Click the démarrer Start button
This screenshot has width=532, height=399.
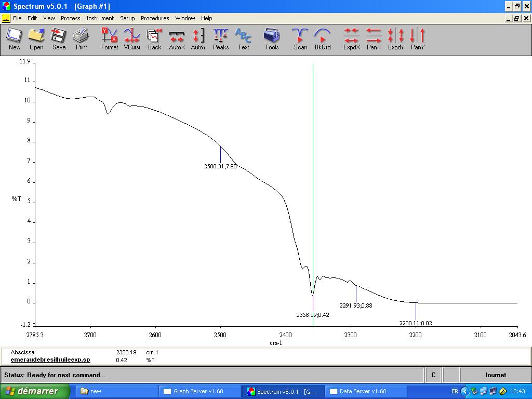(x=35, y=391)
